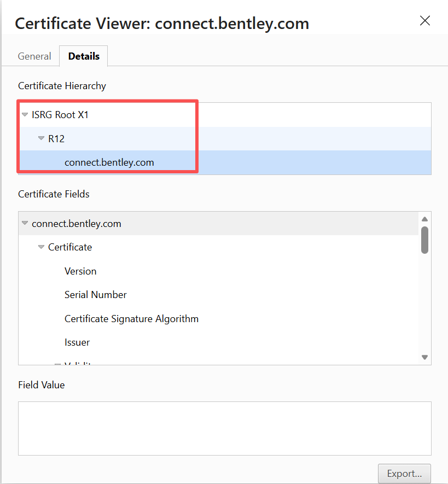Image resolution: width=448 pixels, height=484 pixels.
Task: Select ISRG Root X1 in the hierarchy
Action: (x=60, y=115)
